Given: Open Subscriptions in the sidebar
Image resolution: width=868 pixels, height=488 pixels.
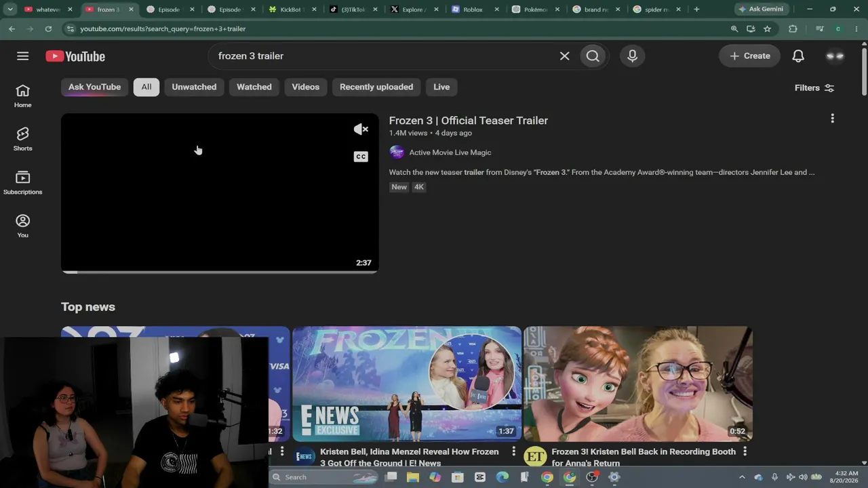Looking at the screenshot, I should tap(23, 182).
